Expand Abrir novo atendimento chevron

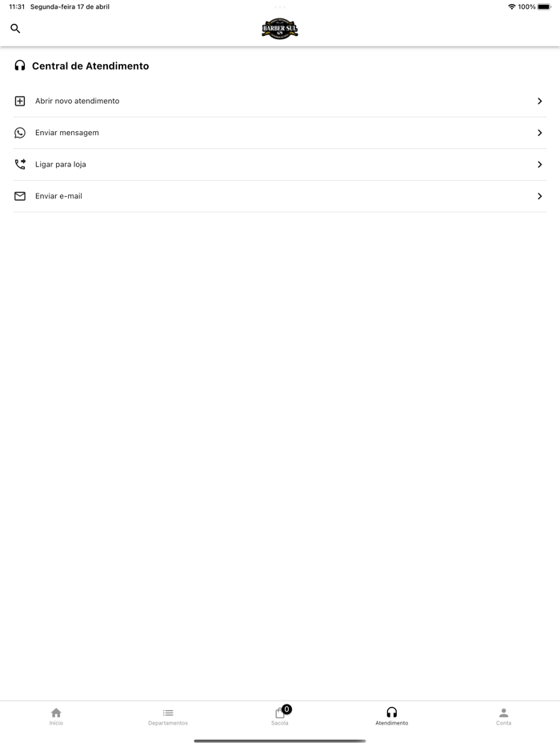click(x=540, y=101)
